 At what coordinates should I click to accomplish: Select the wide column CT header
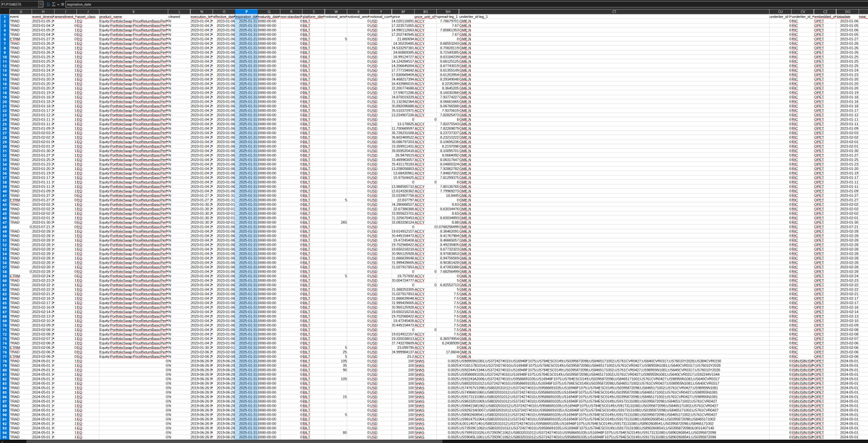point(614,12)
